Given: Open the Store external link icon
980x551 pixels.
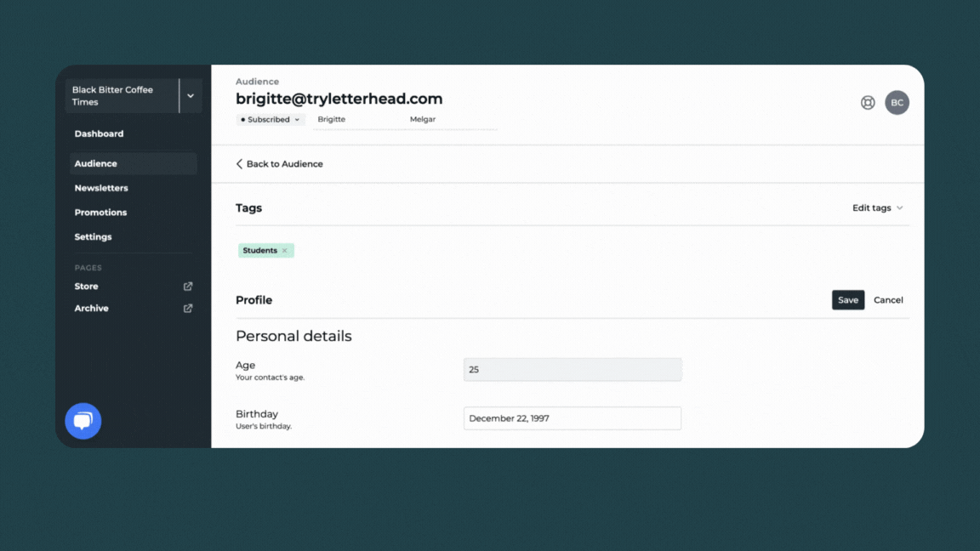Looking at the screenshot, I should click(x=187, y=286).
